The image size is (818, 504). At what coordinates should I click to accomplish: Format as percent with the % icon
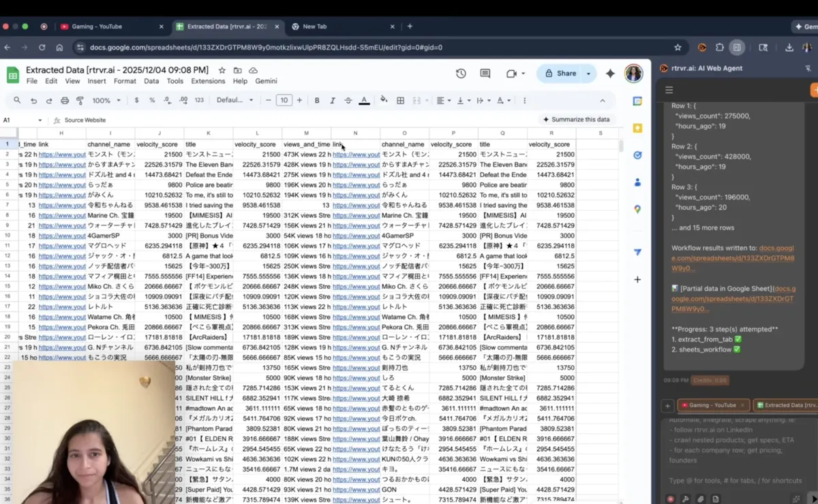point(152,100)
